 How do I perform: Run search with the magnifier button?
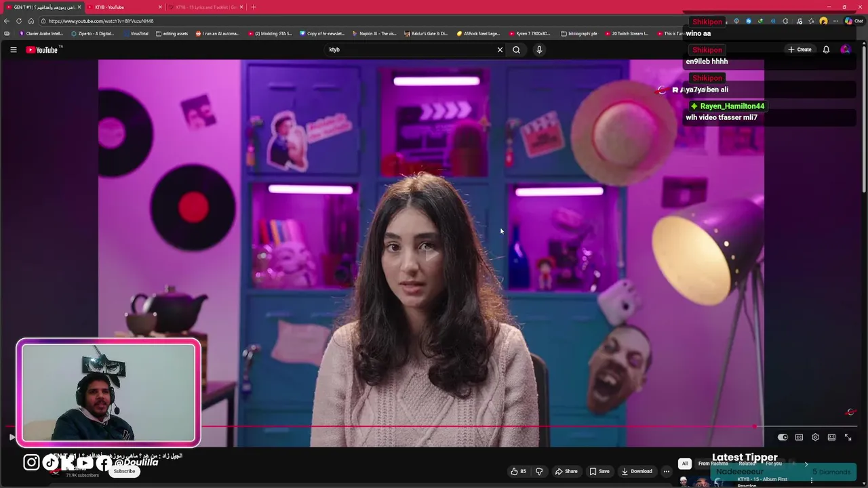point(516,49)
